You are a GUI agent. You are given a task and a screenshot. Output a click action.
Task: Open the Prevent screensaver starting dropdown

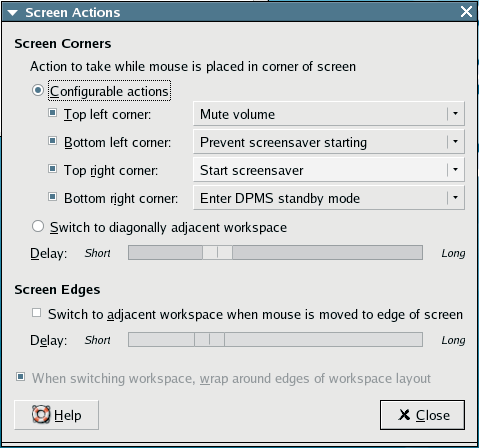click(x=329, y=142)
